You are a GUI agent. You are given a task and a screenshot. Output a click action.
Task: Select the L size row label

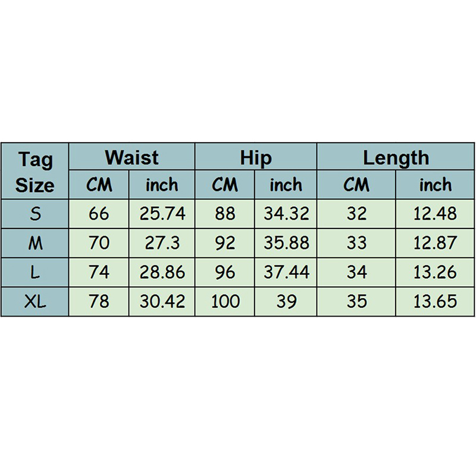(x=35, y=273)
